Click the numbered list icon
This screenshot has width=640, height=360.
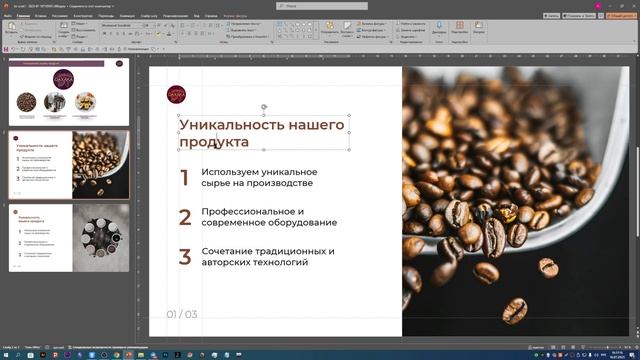192,25
